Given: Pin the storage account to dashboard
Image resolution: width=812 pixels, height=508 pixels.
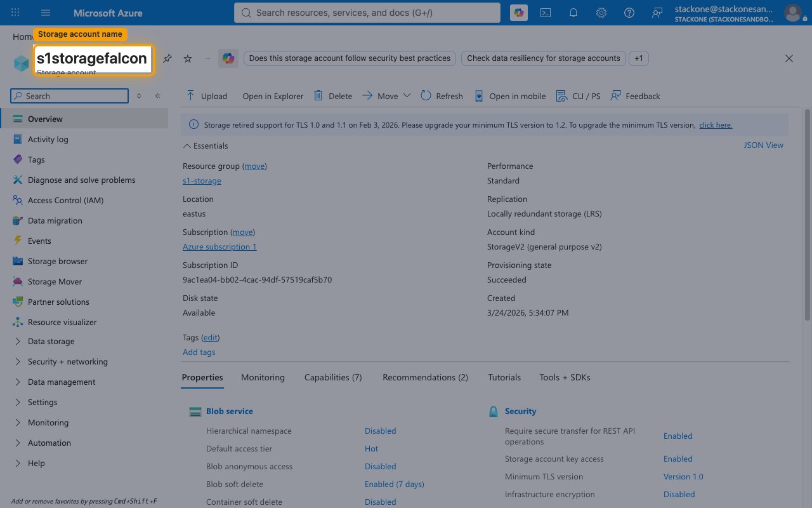Looking at the screenshot, I should pyautogui.click(x=167, y=58).
